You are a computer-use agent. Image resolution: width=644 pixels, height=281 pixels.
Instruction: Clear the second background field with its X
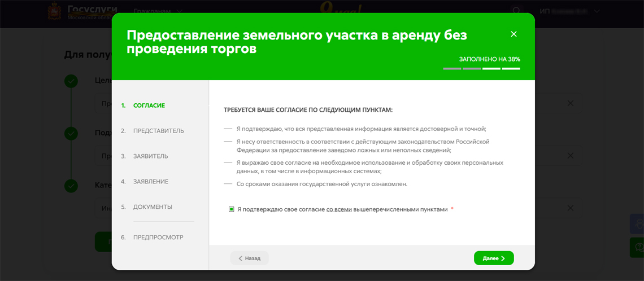pyautogui.click(x=571, y=156)
